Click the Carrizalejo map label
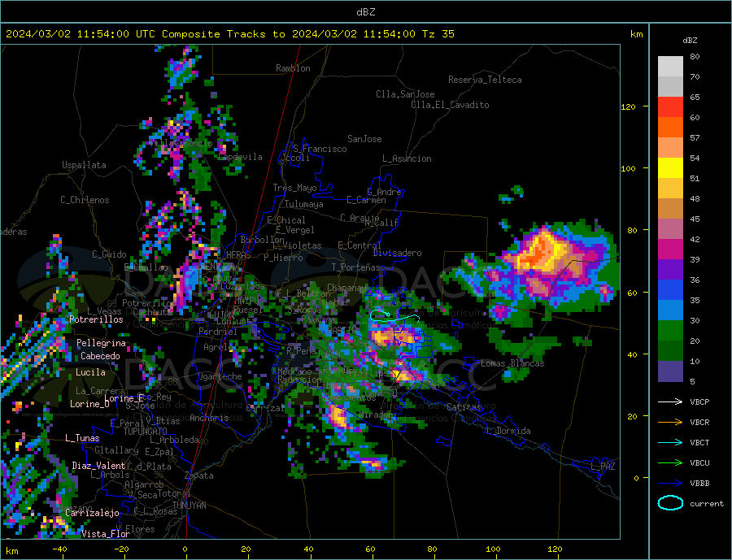The image size is (732, 560). (x=93, y=514)
